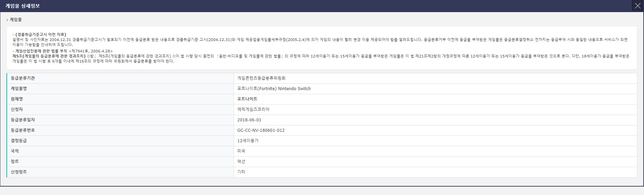Select 포트나이트(Fortnite) Nintendo Switch game name
Image resolution: width=644 pixels, height=195 pixels.
[x=274, y=88]
